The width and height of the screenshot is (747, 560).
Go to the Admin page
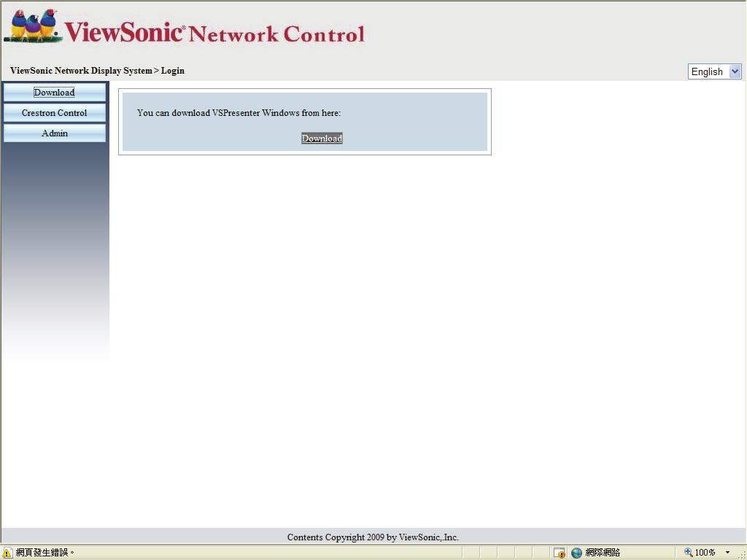[x=54, y=133]
